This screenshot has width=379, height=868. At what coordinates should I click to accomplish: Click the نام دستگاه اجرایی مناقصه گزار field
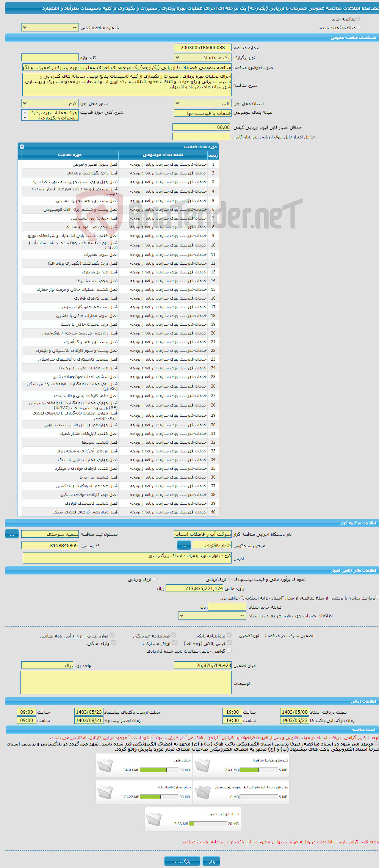click(202, 534)
